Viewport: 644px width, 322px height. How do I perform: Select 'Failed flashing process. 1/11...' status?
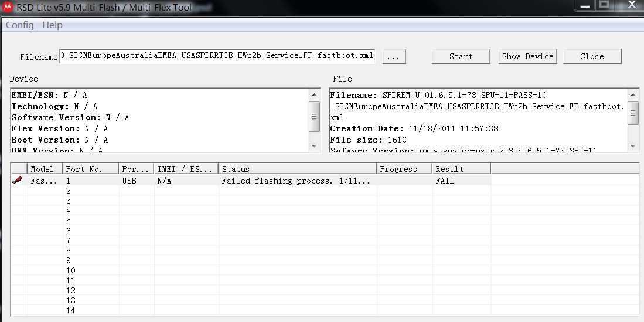[296, 181]
